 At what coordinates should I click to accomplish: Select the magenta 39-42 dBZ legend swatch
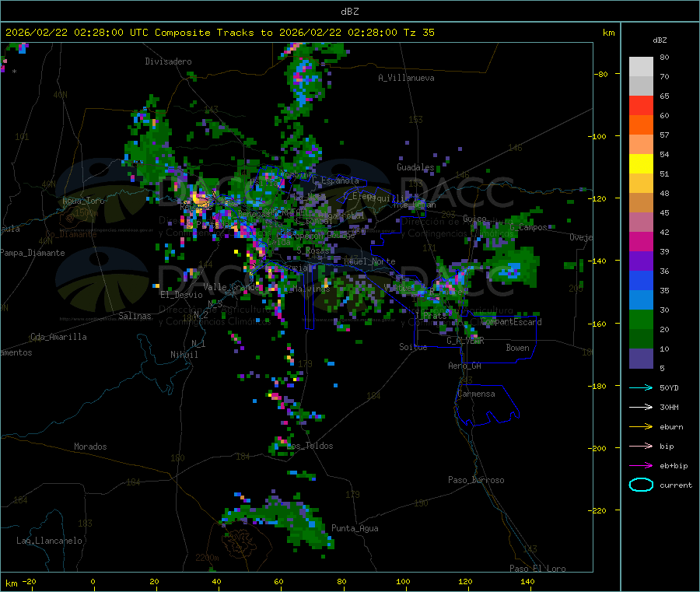pos(641,241)
